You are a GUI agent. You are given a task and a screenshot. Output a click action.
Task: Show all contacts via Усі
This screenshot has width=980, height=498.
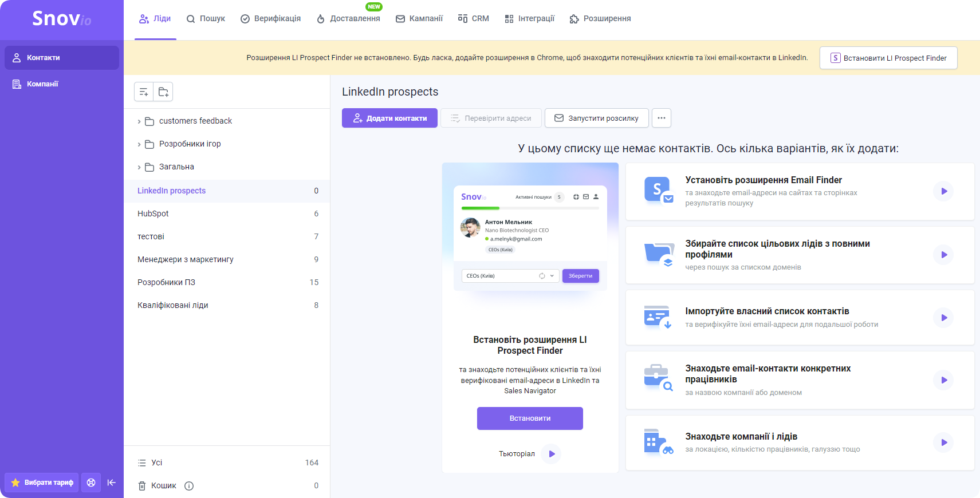[x=227, y=463]
